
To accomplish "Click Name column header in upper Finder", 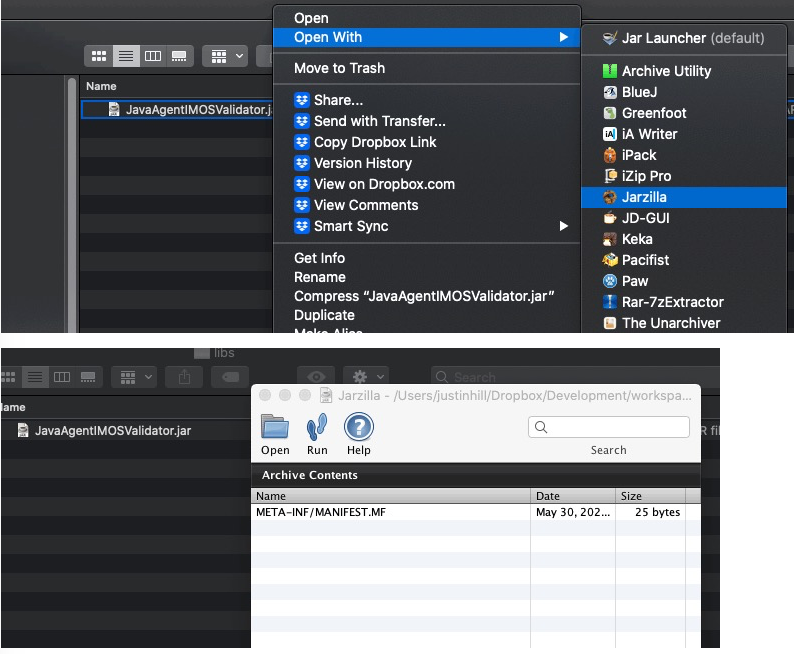I will pos(101,86).
